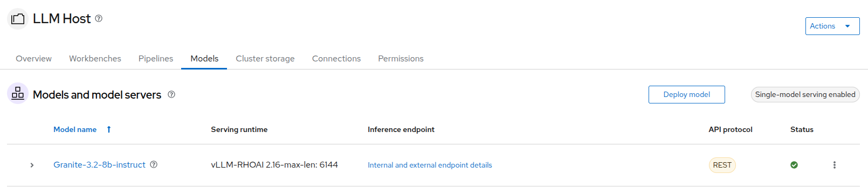This screenshot has height=194, width=868.
Task: Click the green status checkmark icon
Action: tap(794, 165)
